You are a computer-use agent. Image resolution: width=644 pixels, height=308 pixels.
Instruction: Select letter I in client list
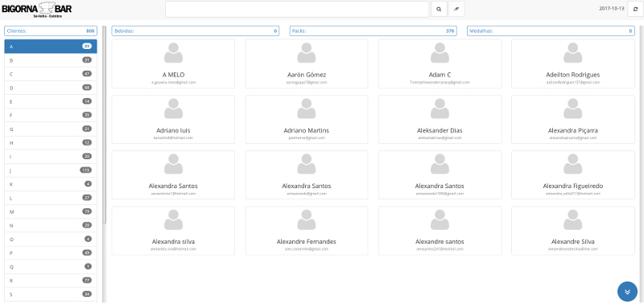(51, 157)
